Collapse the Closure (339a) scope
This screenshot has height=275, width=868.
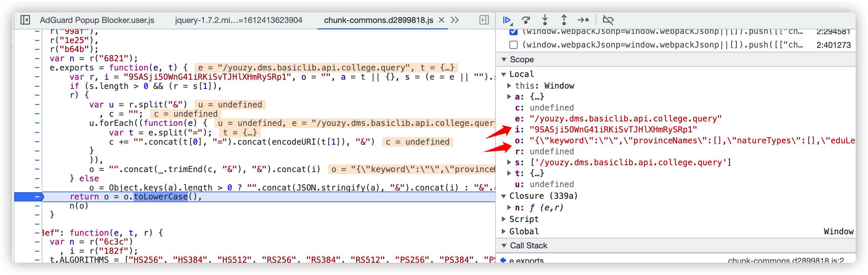pyautogui.click(x=504, y=196)
